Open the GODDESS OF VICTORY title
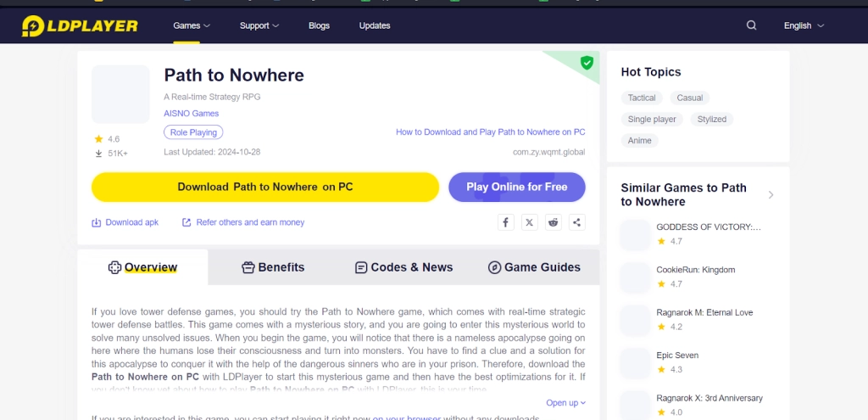 coord(709,227)
